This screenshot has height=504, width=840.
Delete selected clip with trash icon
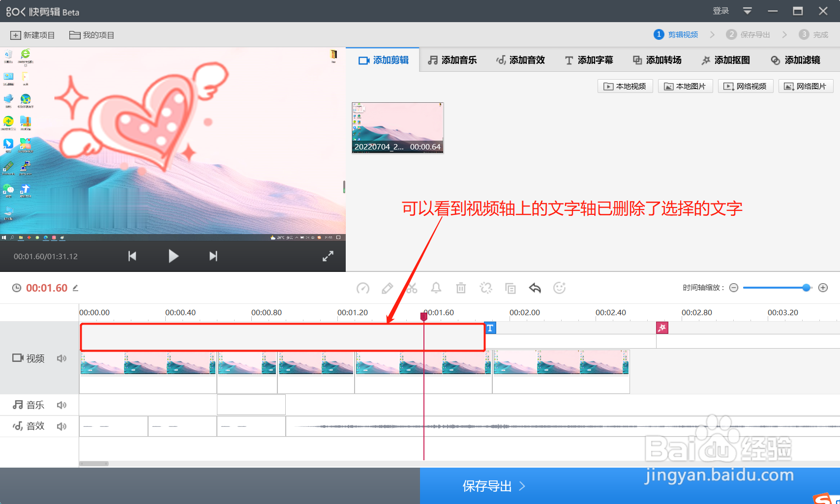coord(461,288)
